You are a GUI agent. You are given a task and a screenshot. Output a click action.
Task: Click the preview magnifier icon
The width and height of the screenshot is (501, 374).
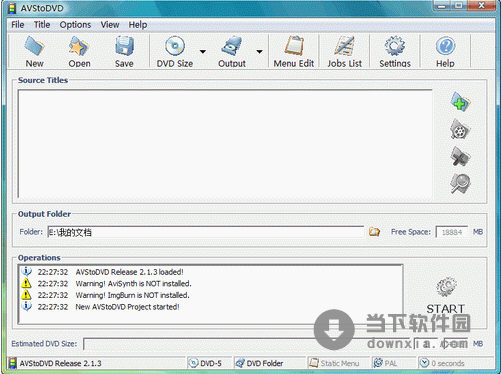click(x=460, y=184)
